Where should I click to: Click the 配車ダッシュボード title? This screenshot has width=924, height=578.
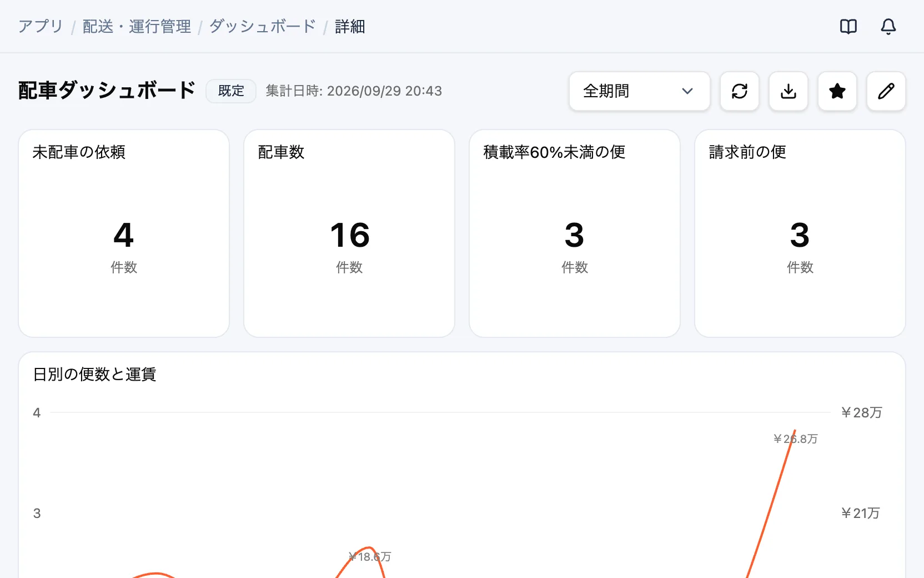(x=107, y=91)
